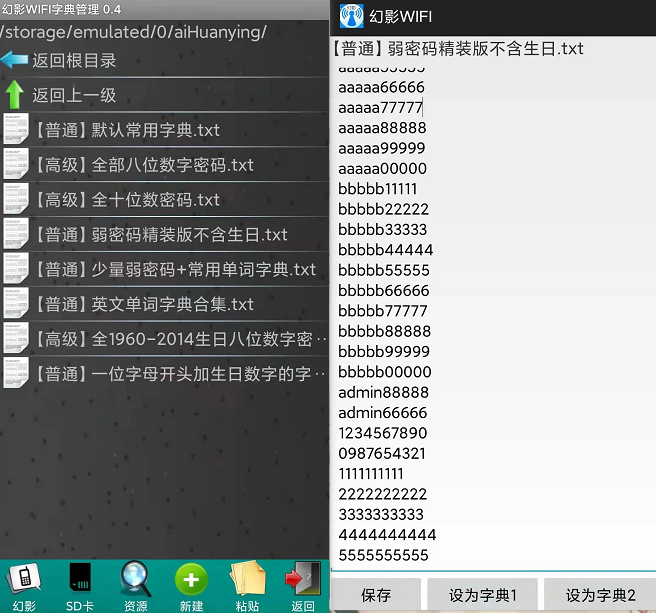Screen dimensions: 656x613
Task: Place cursor on line bbbbb55555
Action: (384, 270)
